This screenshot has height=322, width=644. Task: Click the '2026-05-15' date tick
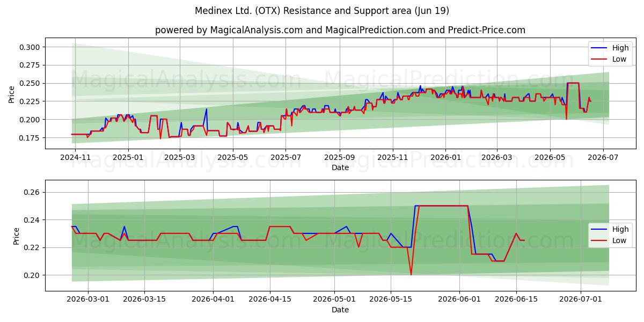391,300
